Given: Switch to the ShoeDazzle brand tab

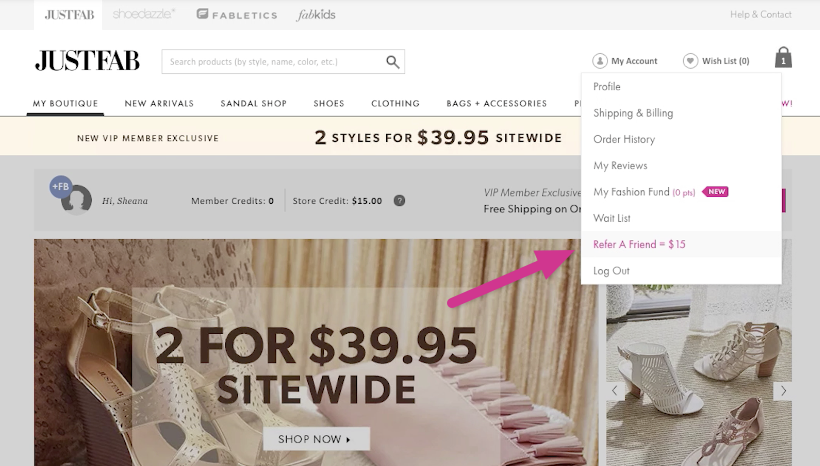Looking at the screenshot, I should point(144,14).
